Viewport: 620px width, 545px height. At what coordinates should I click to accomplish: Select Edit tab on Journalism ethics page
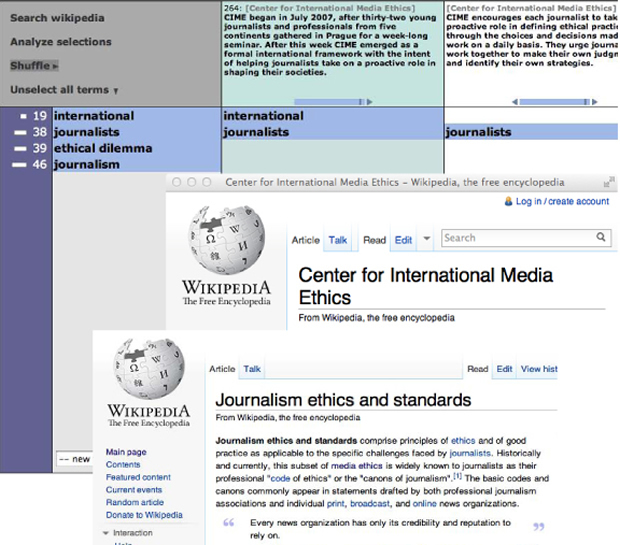tap(504, 369)
